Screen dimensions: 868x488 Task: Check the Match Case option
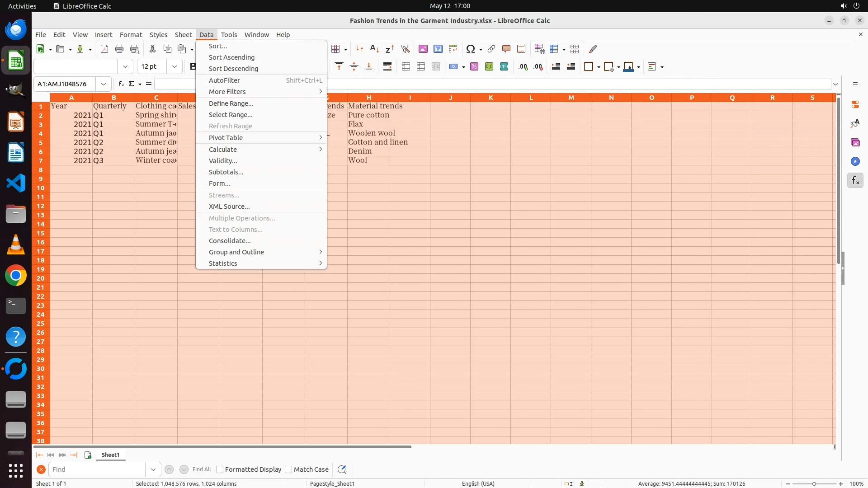click(288, 469)
